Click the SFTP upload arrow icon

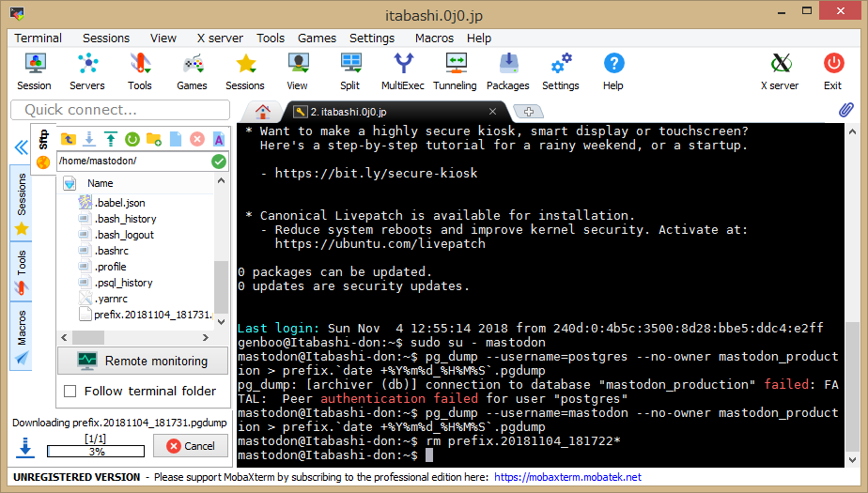click(111, 139)
